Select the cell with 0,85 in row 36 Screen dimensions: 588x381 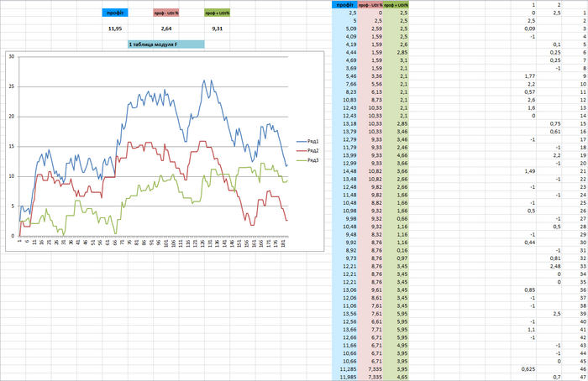[x=523, y=290]
